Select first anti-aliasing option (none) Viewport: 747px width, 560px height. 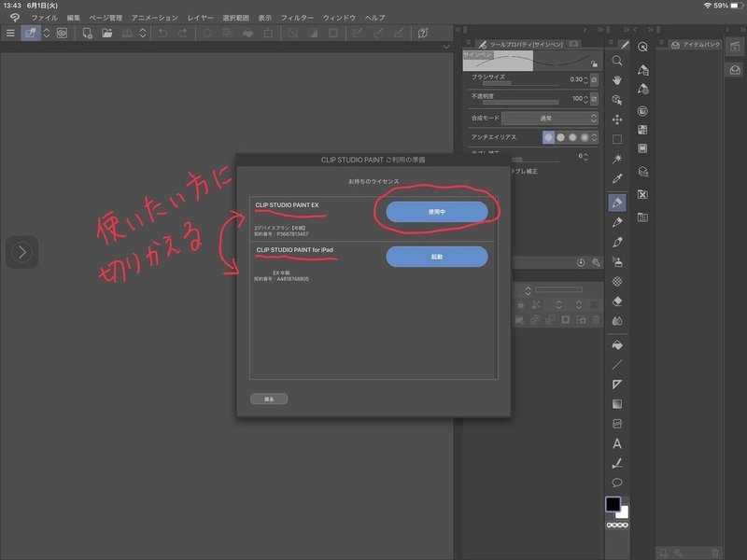(x=549, y=137)
